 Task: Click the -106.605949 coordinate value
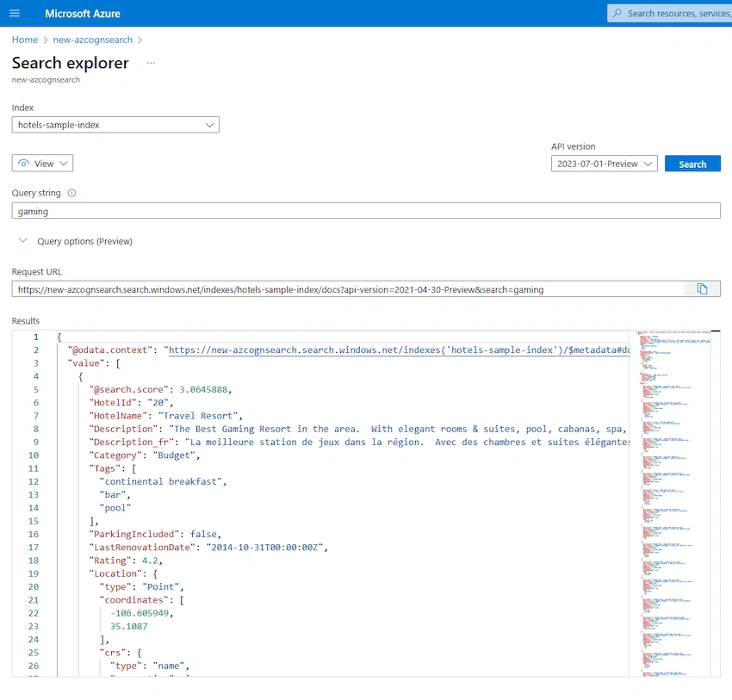click(x=140, y=613)
